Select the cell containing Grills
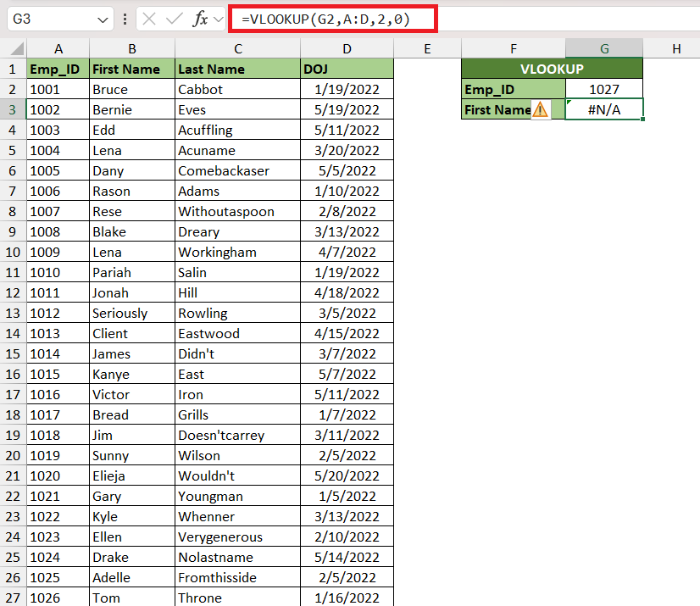700x606 pixels. pyautogui.click(x=238, y=414)
